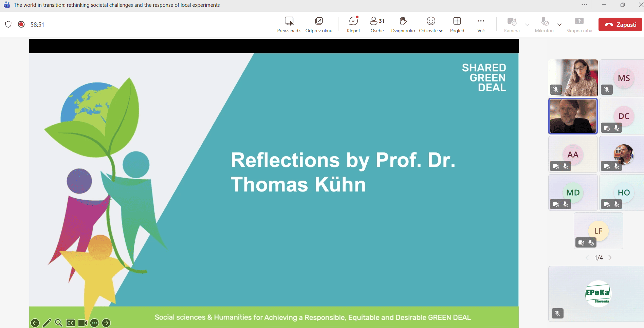Advance to next slide arrow

pos(106,323)
